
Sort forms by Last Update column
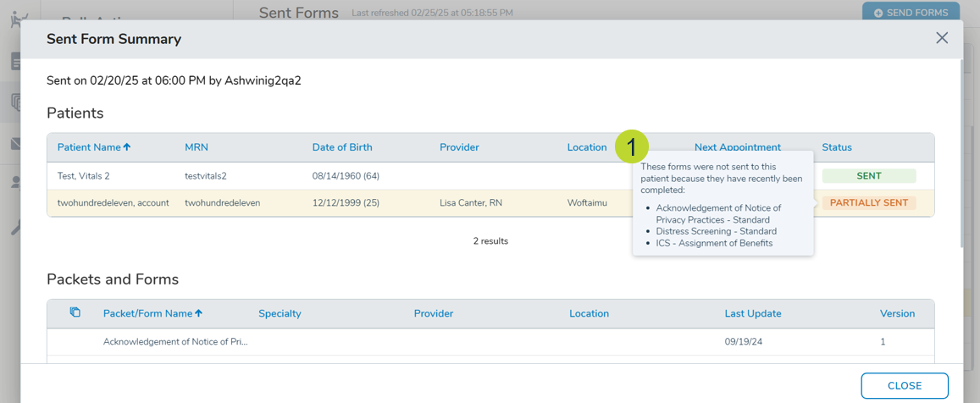[752, 313]
